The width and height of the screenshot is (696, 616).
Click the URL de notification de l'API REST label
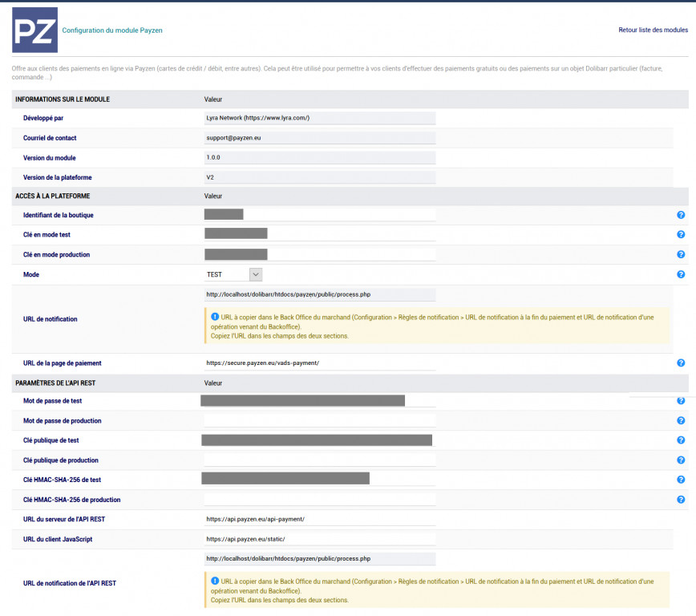70,583
